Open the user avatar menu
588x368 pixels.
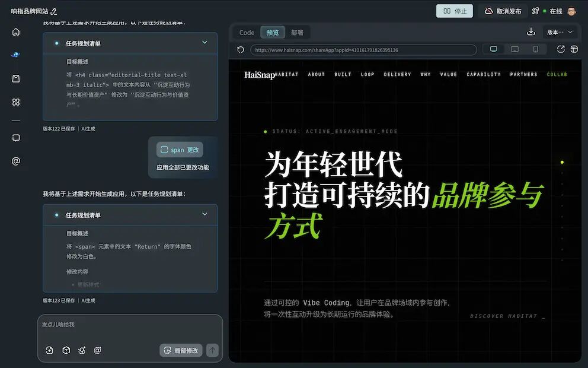[571, 11]
